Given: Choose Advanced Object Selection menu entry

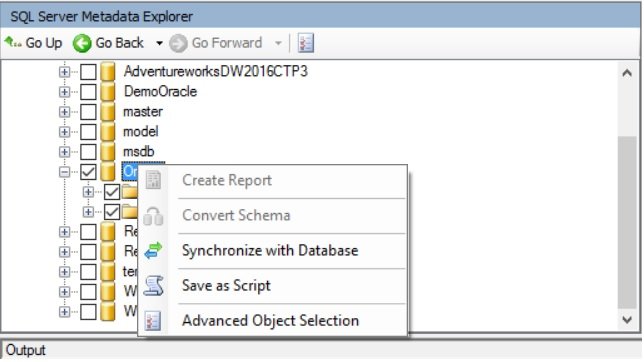Looking at the screenshot, I should (x=273, y=321).
